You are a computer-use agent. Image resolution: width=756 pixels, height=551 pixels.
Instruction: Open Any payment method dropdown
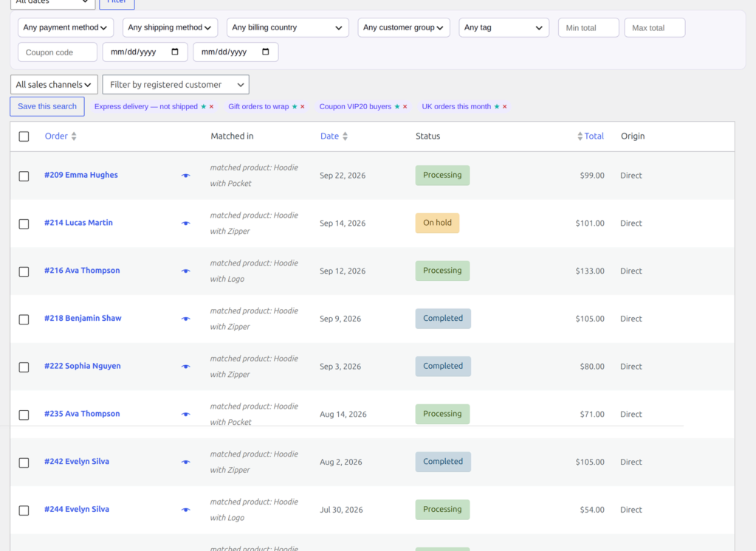(66, 27)
